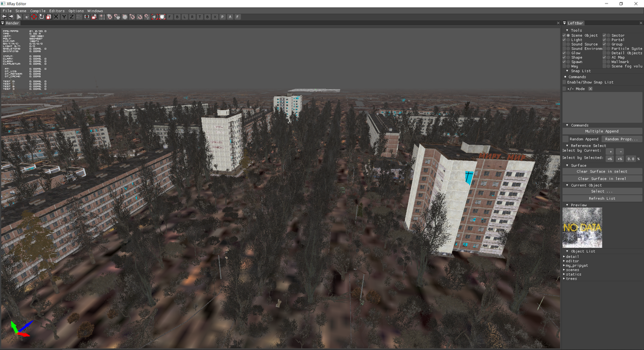Click the Multiple Append button
The image size is (644, 350).
point(602,131)
